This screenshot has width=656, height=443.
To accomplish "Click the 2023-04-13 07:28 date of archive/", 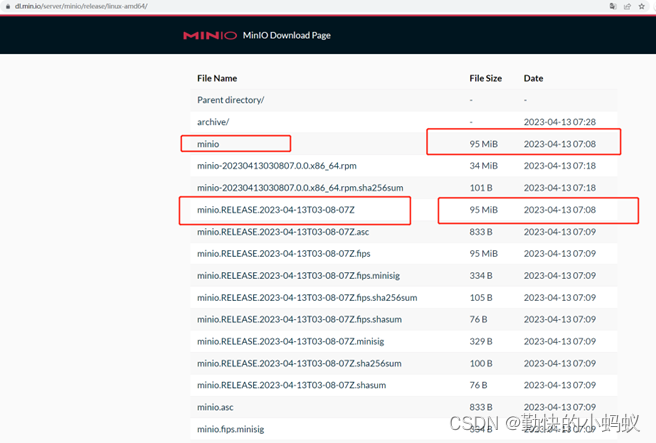I will click(560, 122).
